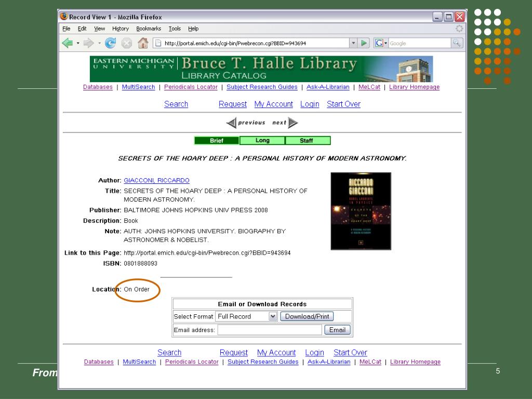Open the Forward button history dropdown arrow

click(99, 43)
